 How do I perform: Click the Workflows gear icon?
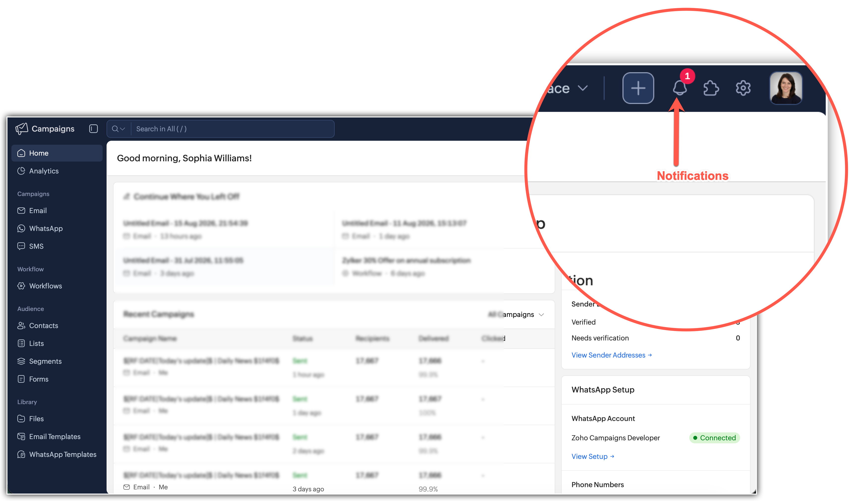click(x=21, y=286)
